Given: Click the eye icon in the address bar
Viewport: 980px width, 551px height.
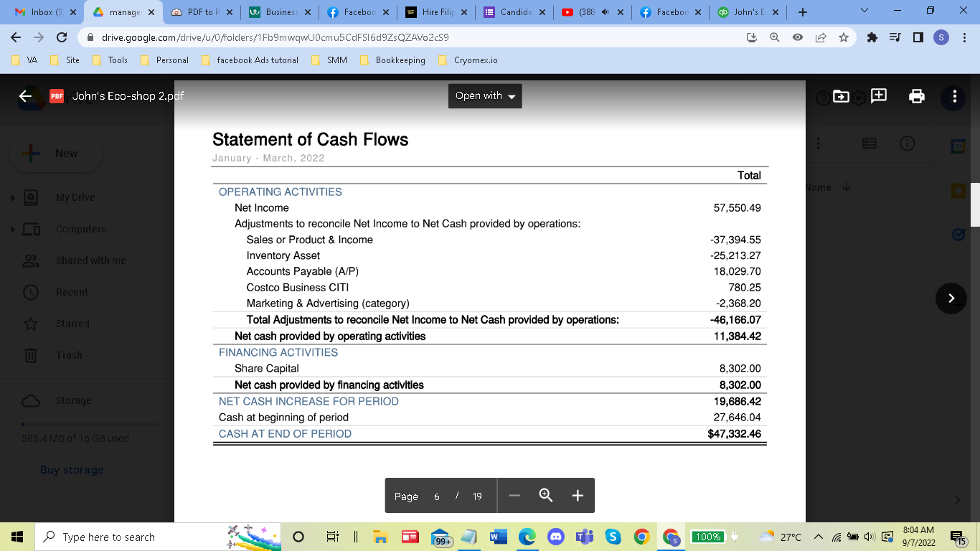Looking at the screenshot, I should [x=798, y=37].
